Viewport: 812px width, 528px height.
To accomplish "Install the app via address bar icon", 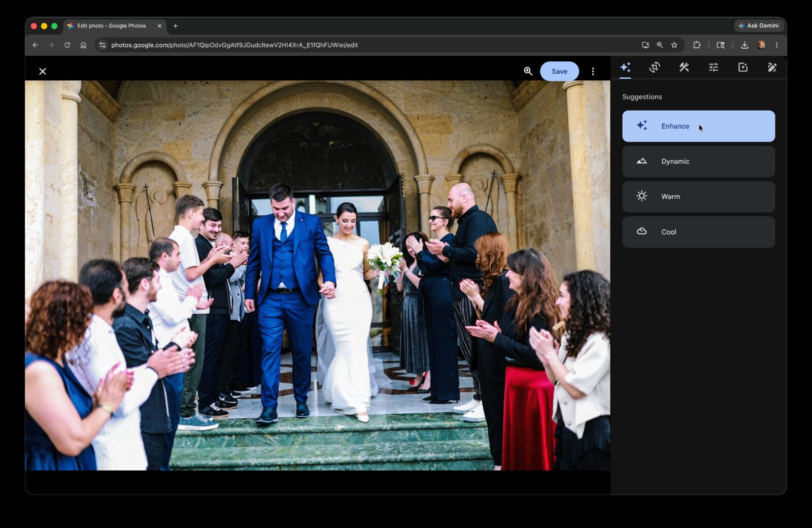I will [x=646, y=45].
